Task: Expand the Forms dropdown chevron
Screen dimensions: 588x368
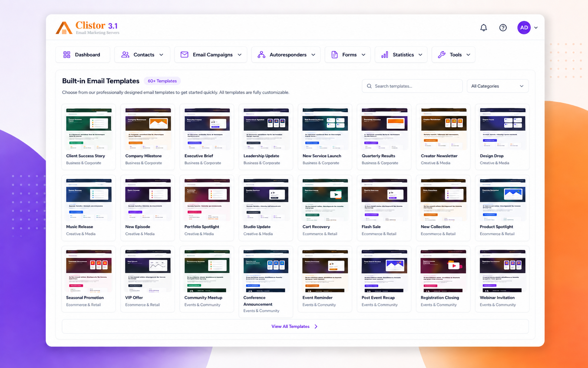Action: 363,55
